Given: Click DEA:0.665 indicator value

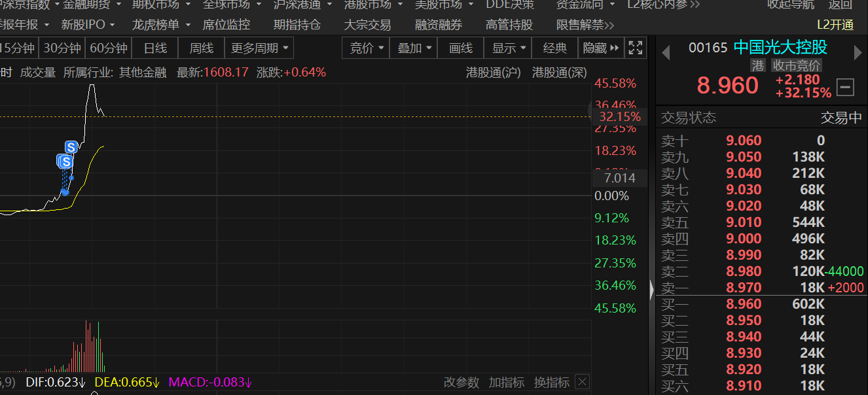Looking at the screenshot, I should pyautogui.click(x=127, y=383).
